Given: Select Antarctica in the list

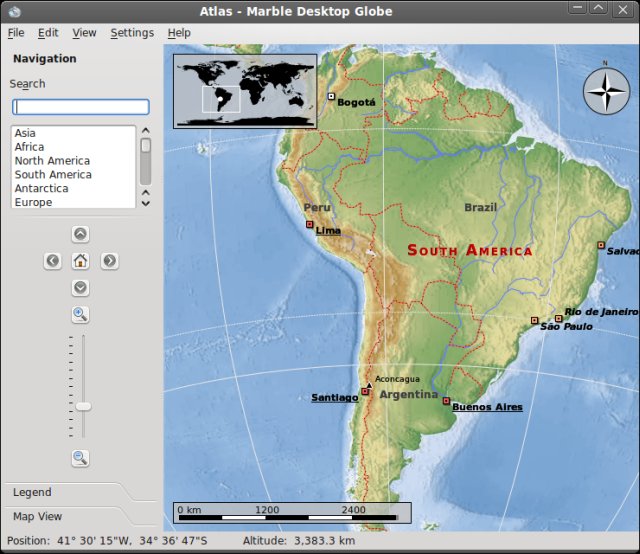Looking at the screenshot, I should [73, 189].
